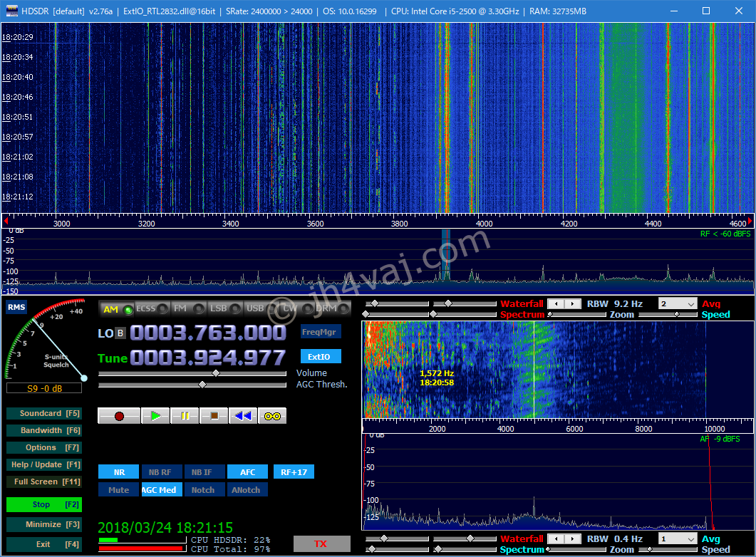Viewport: 756px width, 557px height.
Task: Open Soundcard [F5] settings
Action: click(x=44, y=413)
